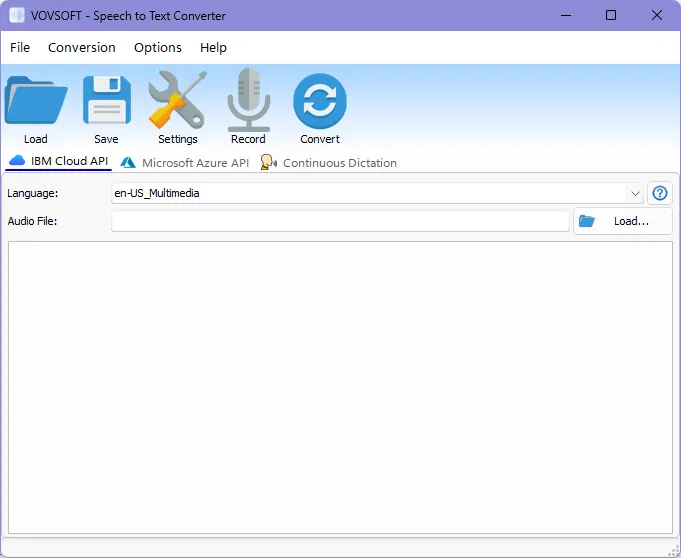Switch to the Continuous Dictation tab

(329, 163)
